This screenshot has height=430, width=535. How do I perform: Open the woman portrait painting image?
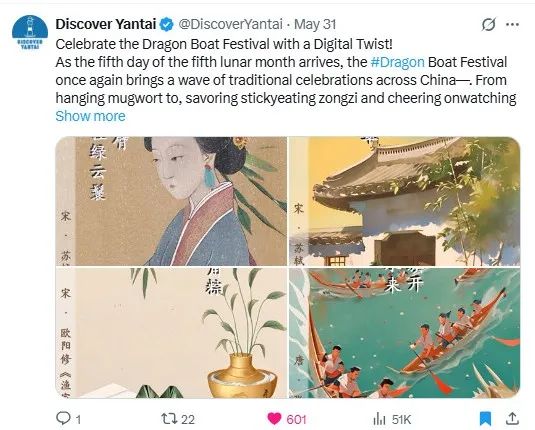click(171, 201)
